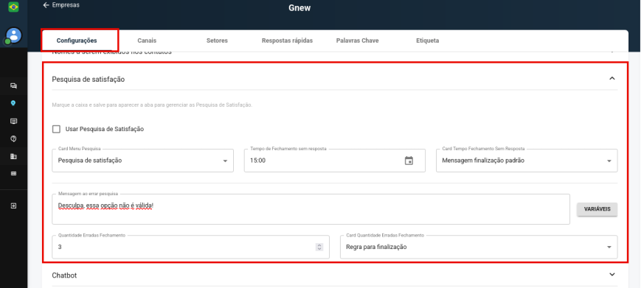
Task: Open the calendar icon in Tempo de Fechamento
Action: (x=409, y=161)
